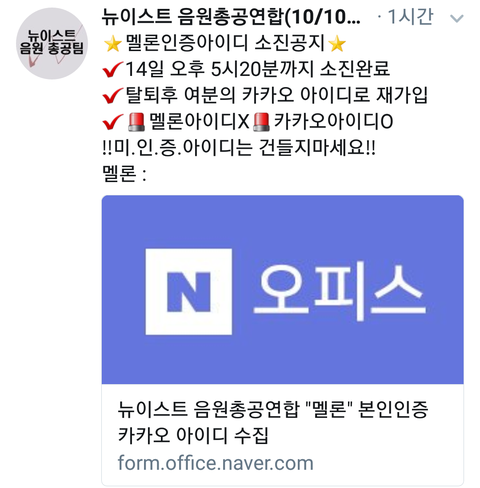Click the 오피스 text in the card banner
Viewport: 480px width, 488px height.
coord(339,292)
